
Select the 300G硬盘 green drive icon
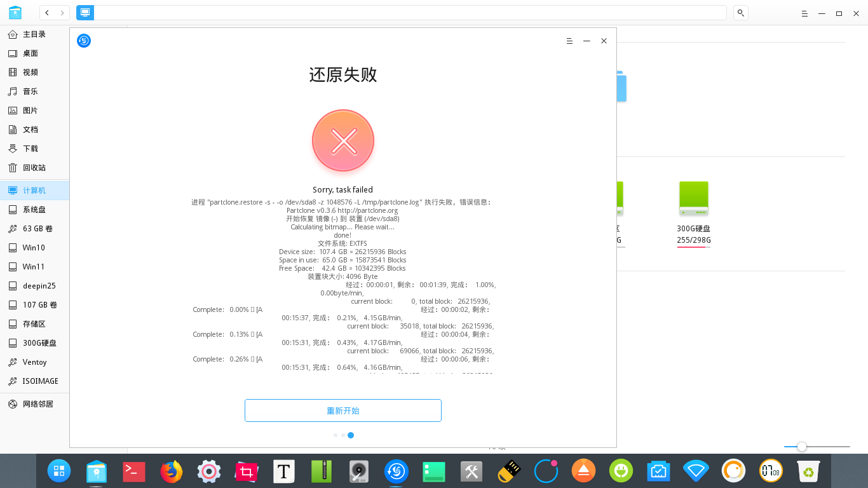point(694,198)
